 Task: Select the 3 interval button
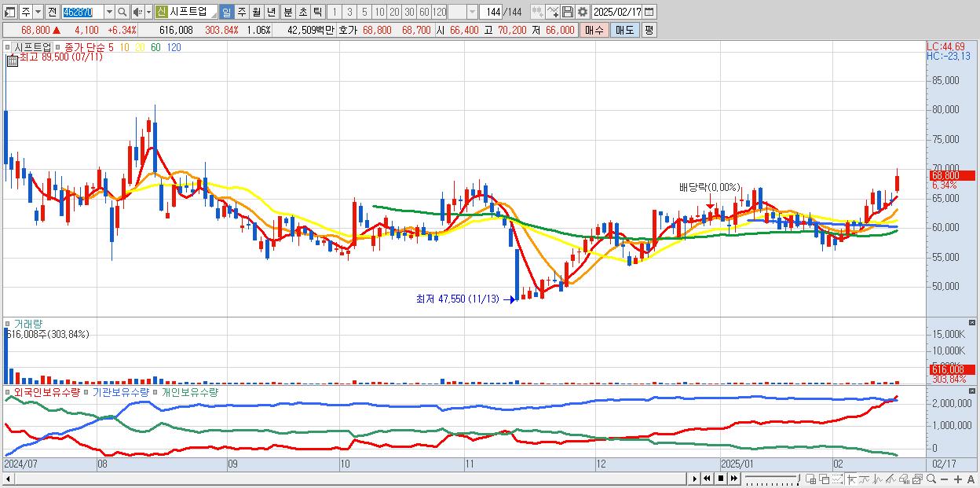(349, 12)
